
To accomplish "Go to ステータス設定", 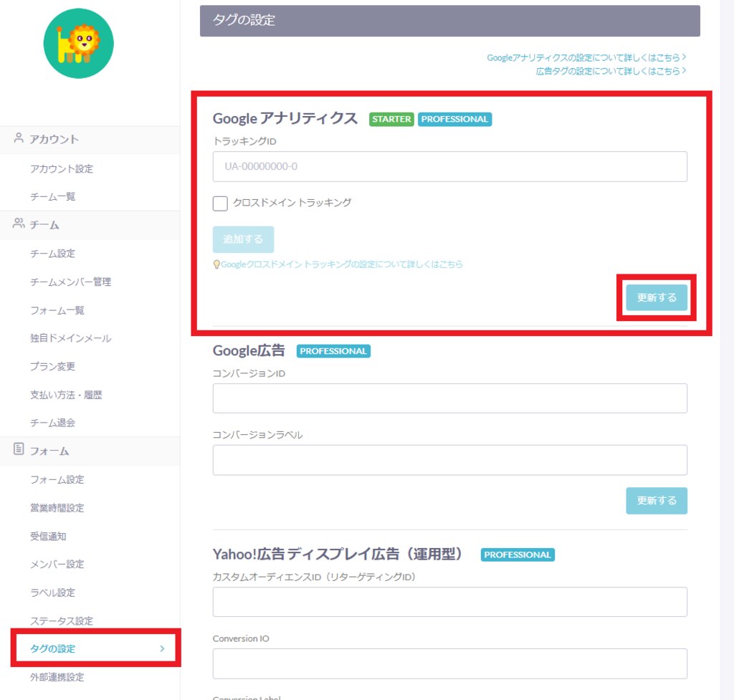I will [62, 621].
